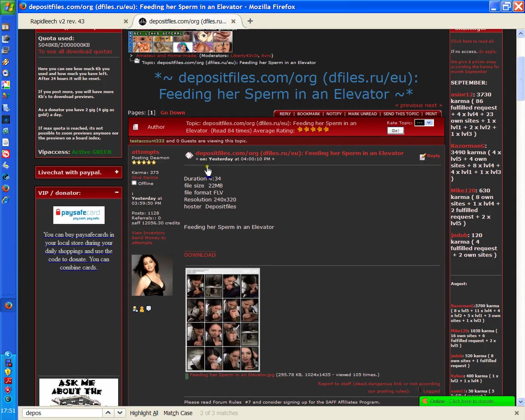The width and height of the screenshot is (525, 420).
Task: Click the Offline status indicator box
Action: (x=134, y=183)
